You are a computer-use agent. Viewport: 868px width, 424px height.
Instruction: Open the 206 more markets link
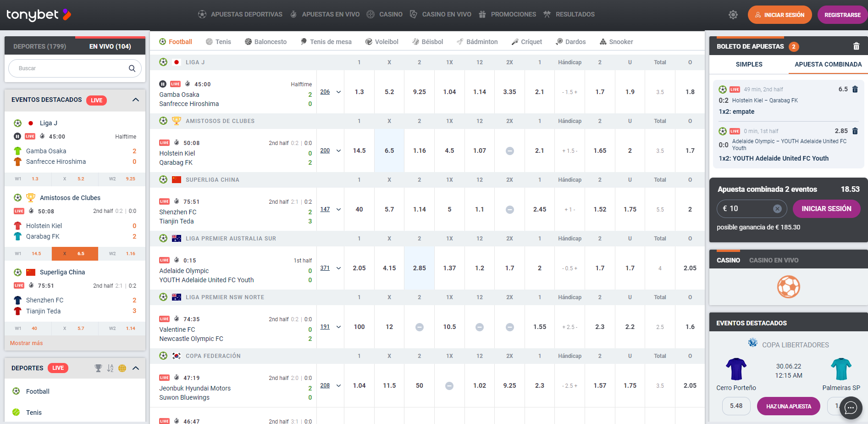pos(325,92)
